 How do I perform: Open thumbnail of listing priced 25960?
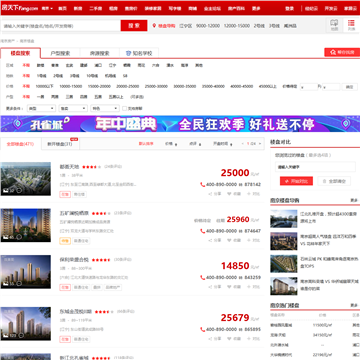click(26, 225)
